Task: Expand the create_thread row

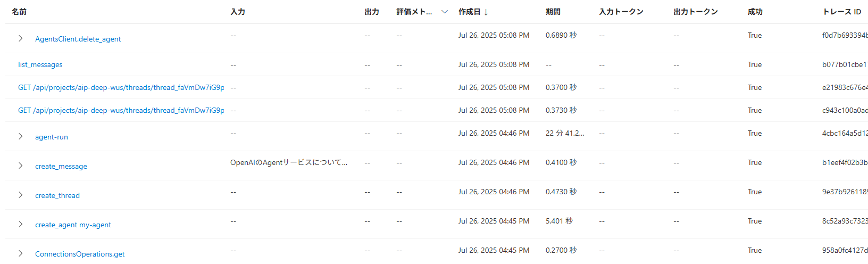Action: 20,195
